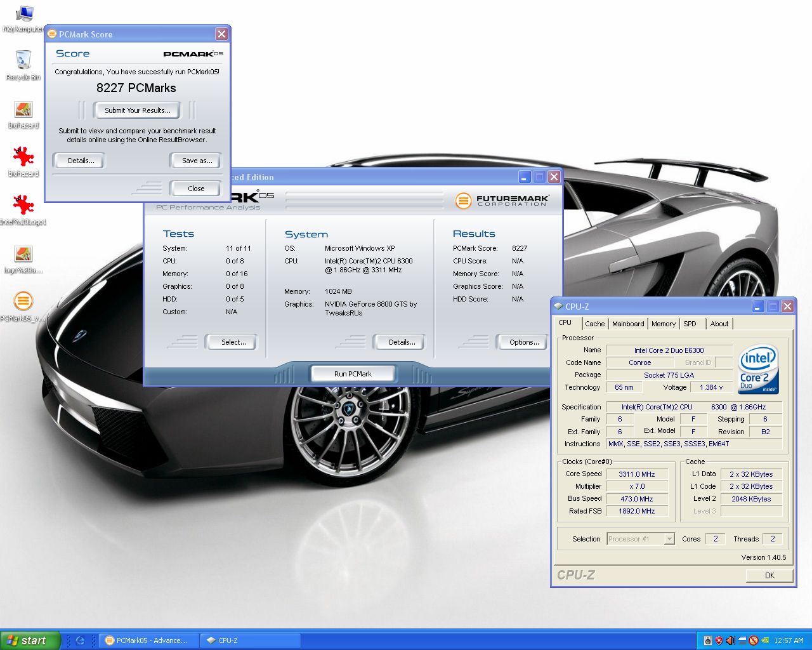Viewport: 812px width, 650px height.
Task: Click the Cores value box in CPU-Z
Action: [716, 539]
